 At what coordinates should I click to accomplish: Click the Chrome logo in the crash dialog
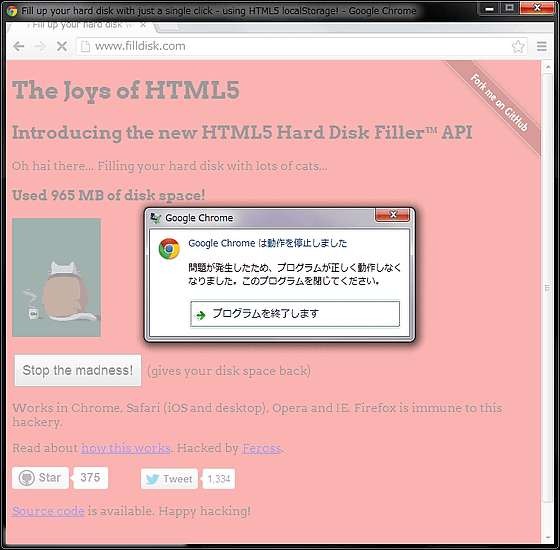click(169, 249)
